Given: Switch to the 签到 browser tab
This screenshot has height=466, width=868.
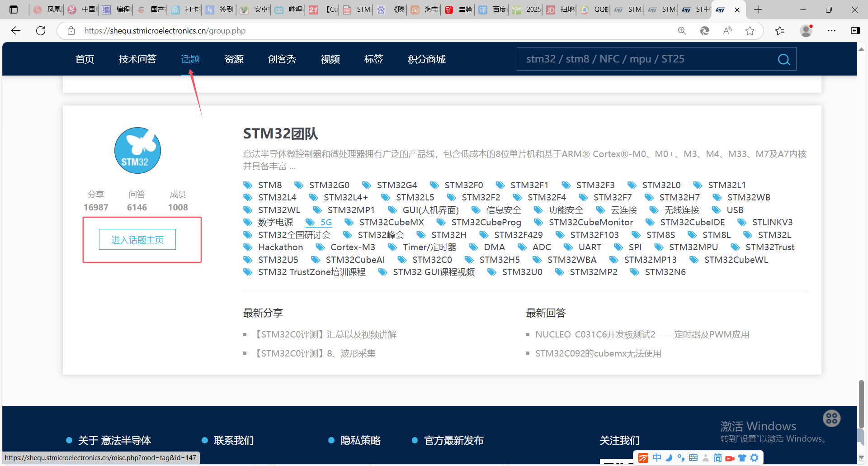Looking at the screenshot, I should (219, 10).
